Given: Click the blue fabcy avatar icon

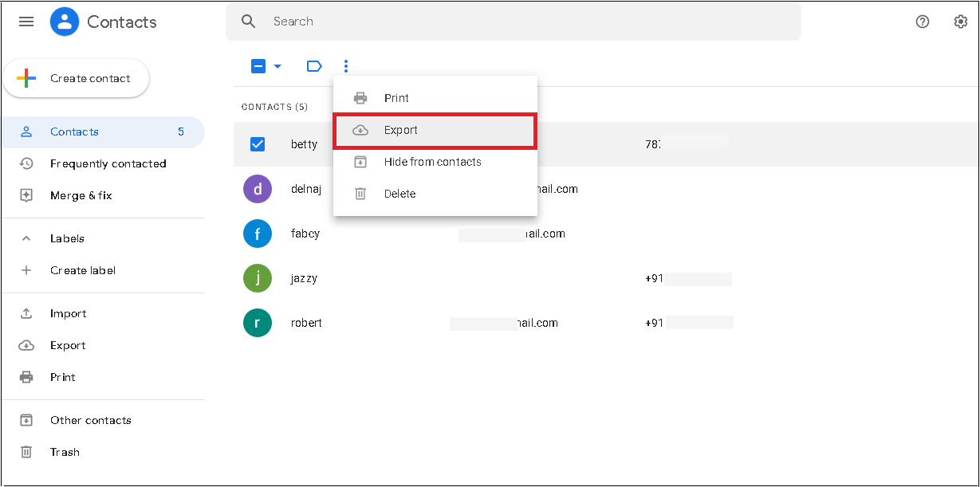Looking at the screenshot, I should coord(258,234).
